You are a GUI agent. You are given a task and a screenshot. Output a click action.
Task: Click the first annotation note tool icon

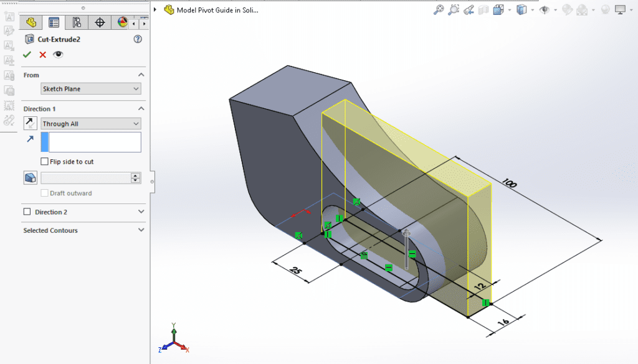9,16
